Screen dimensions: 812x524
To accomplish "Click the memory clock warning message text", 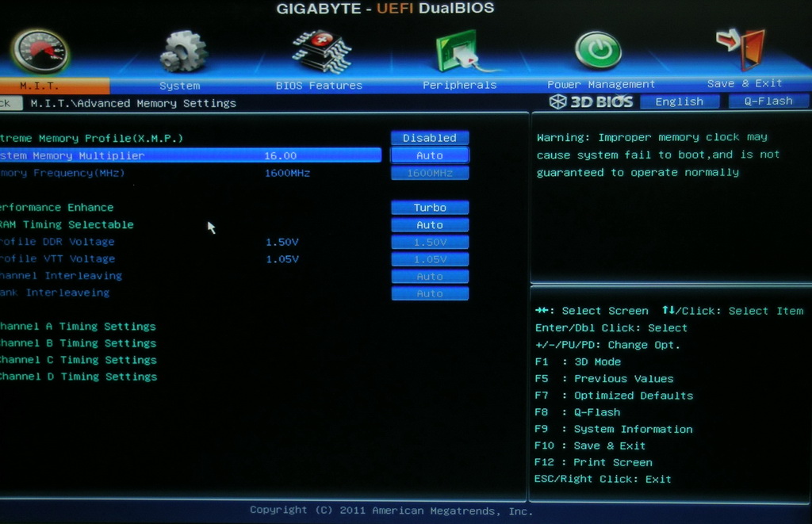I will [657, 155].
